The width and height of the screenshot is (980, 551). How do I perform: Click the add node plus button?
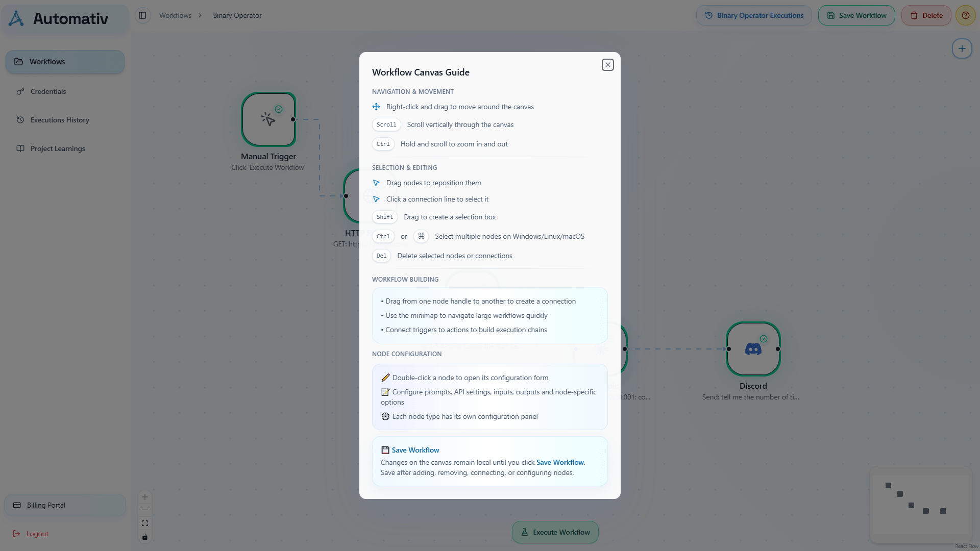pos(962,49)
